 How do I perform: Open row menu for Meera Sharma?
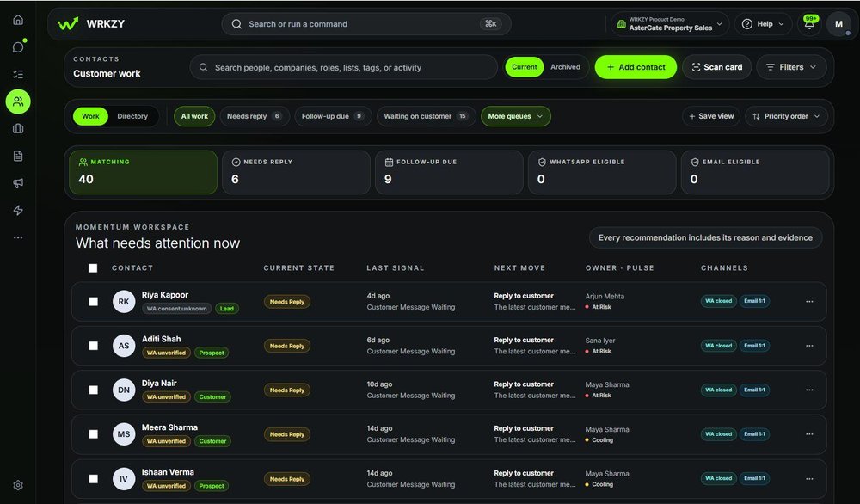click(x=809, y=434)
